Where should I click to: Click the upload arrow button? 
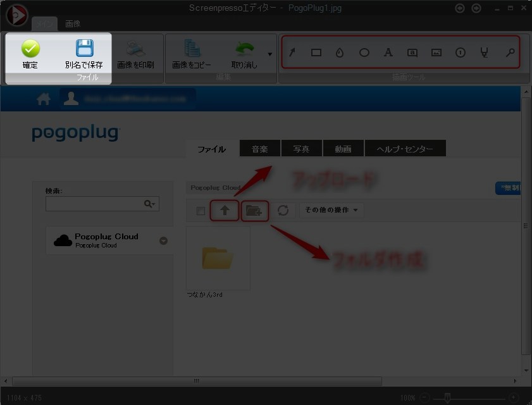225,211
